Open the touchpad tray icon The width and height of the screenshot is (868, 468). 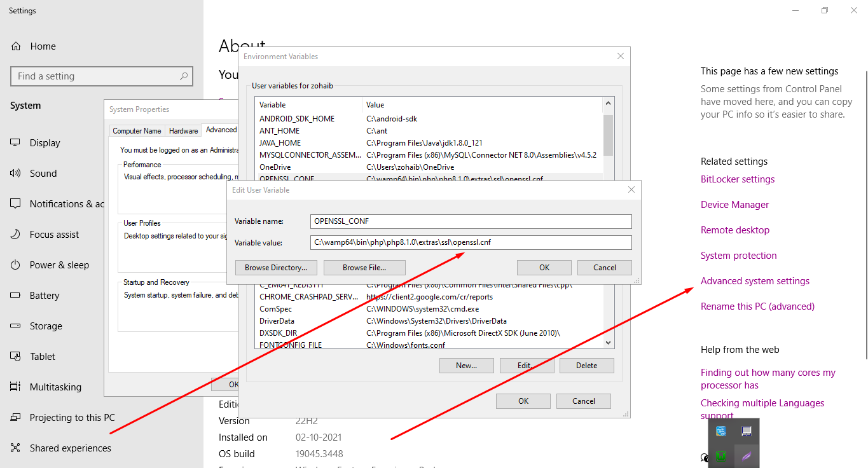coord(747,431)
